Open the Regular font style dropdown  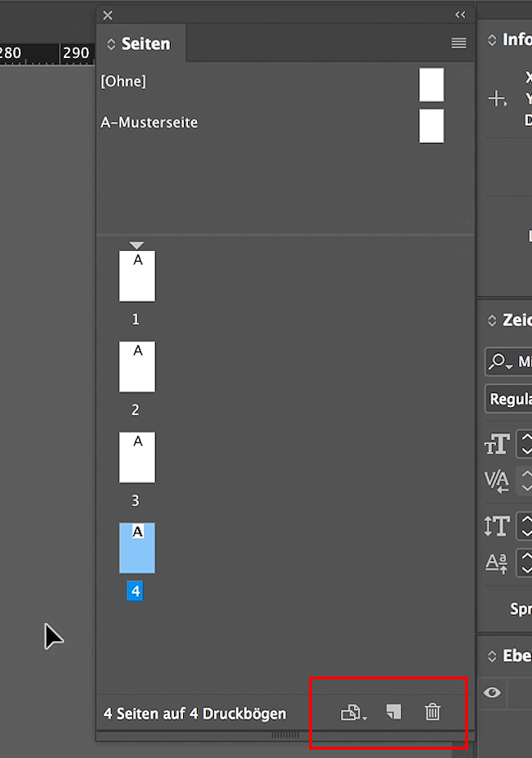tap(509, 399)
